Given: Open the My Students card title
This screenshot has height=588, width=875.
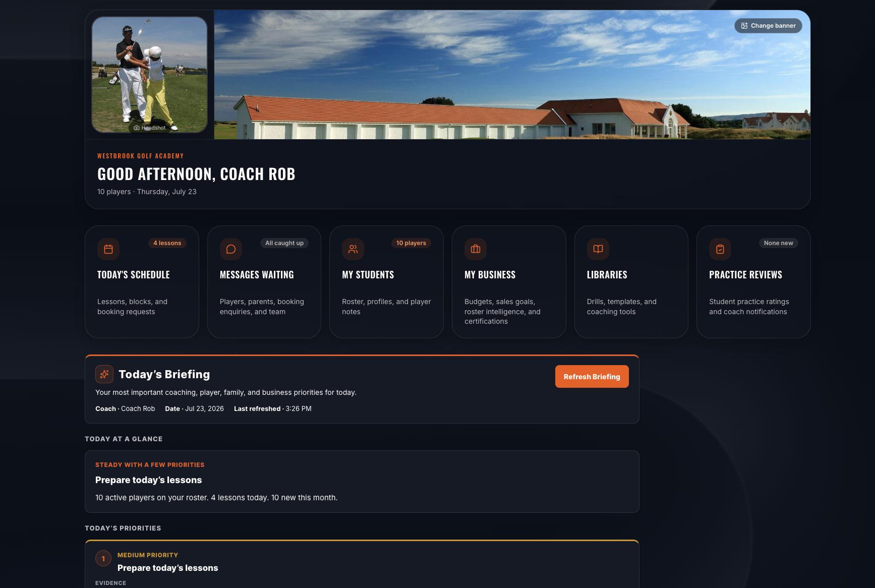Looking at the screenshot, I should coord(368,275).
